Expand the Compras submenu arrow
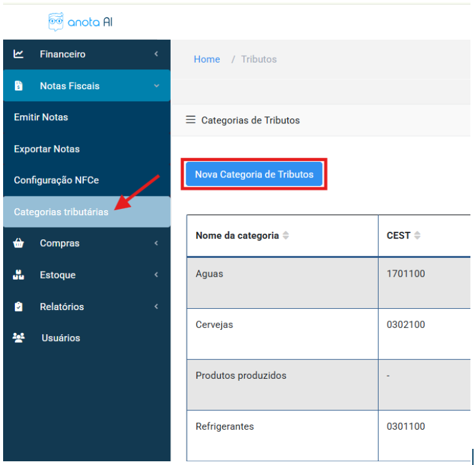 point(156,244)
